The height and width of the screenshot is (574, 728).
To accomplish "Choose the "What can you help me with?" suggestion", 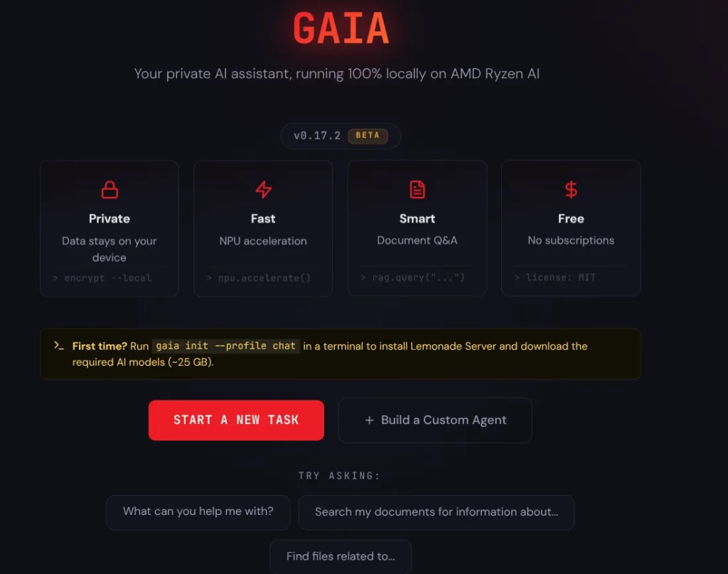I will pos(198,511).
